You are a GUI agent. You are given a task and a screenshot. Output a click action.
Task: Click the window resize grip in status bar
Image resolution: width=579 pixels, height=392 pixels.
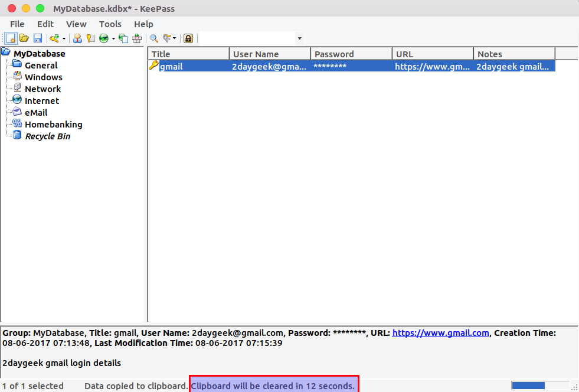coord(574,387)
